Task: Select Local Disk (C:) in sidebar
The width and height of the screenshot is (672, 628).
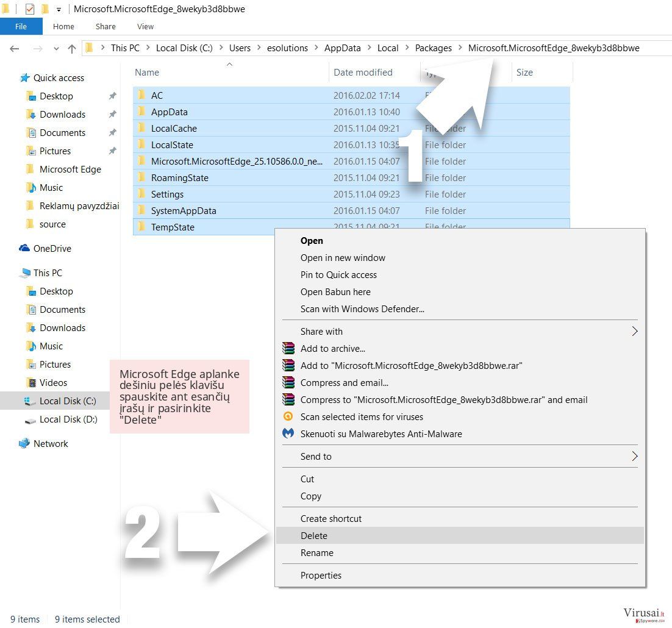Action: click(x=67, y=401)
